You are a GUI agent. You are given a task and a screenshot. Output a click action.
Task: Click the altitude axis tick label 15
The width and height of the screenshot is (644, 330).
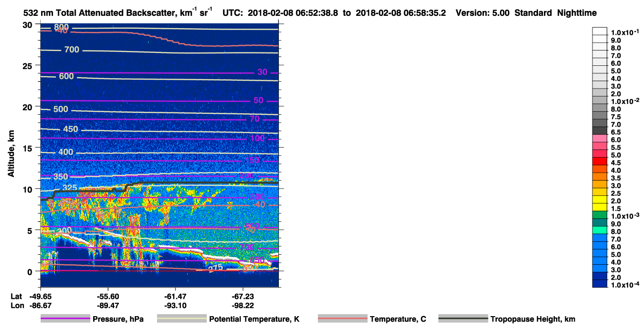(x=28, y=148)
